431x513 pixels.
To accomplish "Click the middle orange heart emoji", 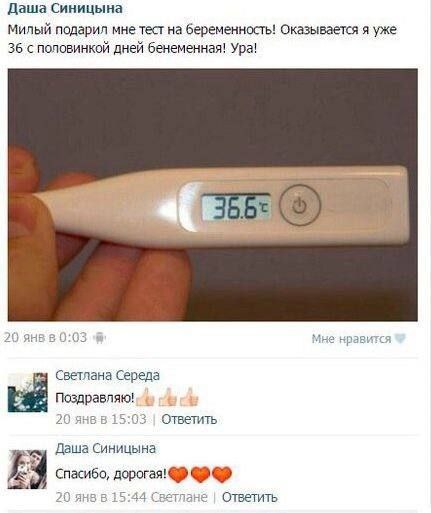I will 200,474.
